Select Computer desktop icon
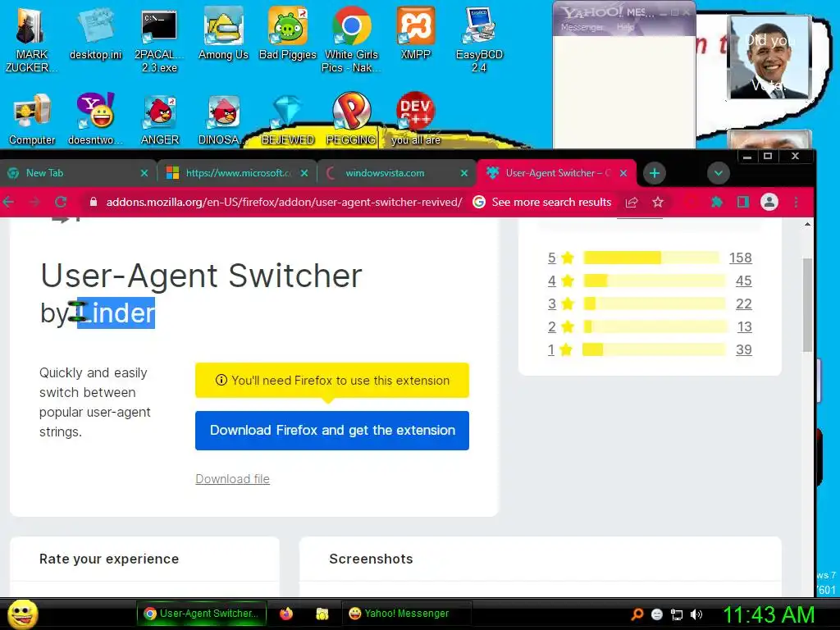 tap(32, 119)
